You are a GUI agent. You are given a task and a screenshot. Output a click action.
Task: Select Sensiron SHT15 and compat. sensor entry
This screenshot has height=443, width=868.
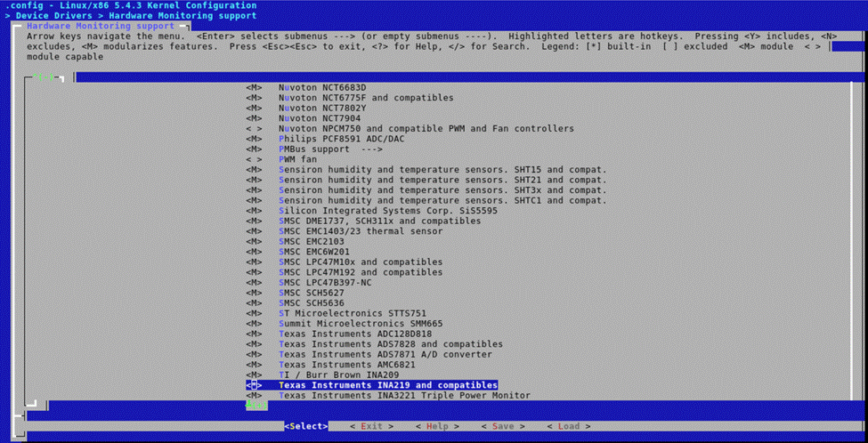tap(442, 169)
